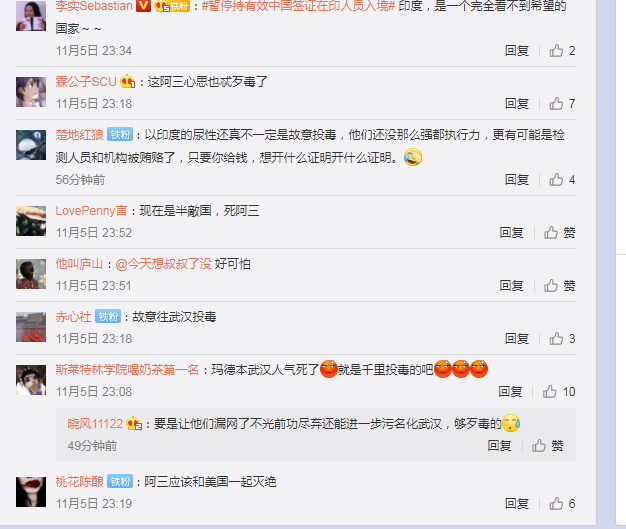Open LovePenny言's user profile link

coord(91,211)
